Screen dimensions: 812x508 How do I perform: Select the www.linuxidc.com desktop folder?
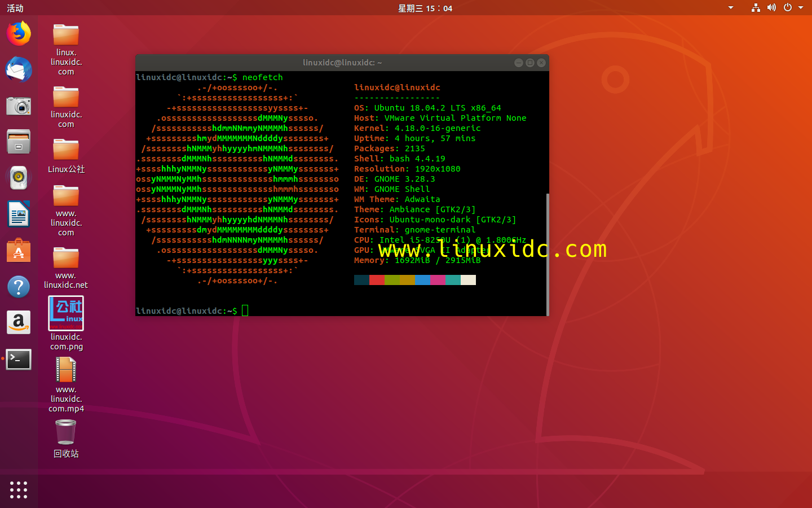click(66, 211)
